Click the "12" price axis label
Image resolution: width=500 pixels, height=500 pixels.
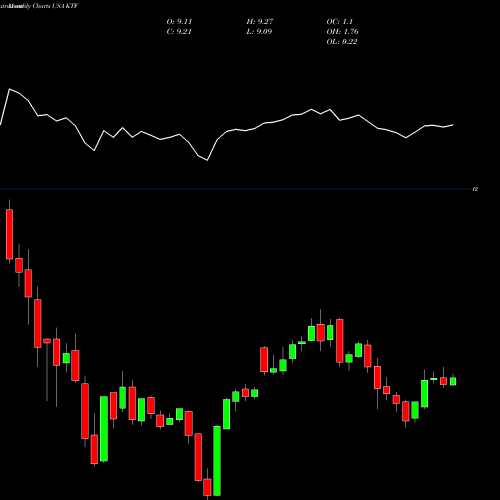point(475,189)
